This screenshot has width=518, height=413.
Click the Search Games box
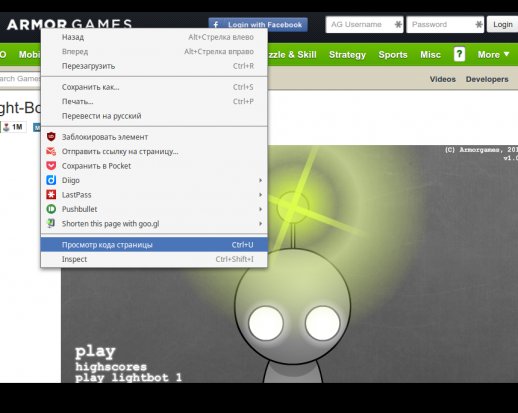pyautogui.click(x=20, y=79)
